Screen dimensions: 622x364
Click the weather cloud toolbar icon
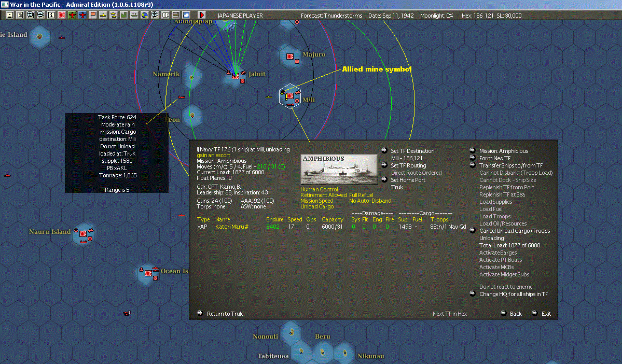[x=186, y=15]
